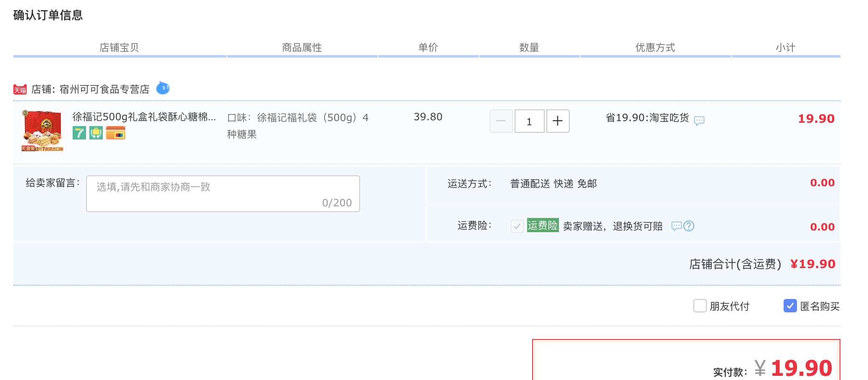Click the green 运费险 label
Image resolution: width=868 pixels, height=380 pixels.
(x=543, y=225)
